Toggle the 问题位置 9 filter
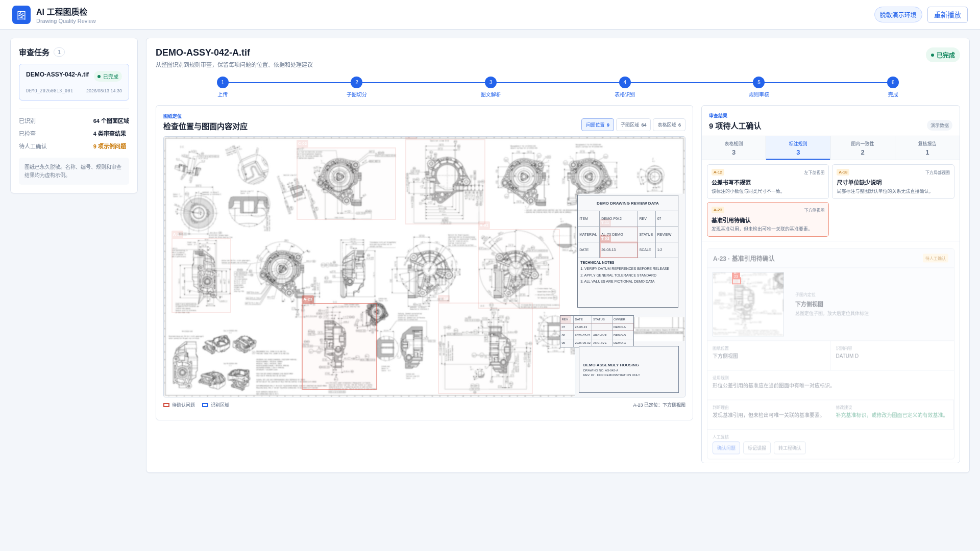Viewport: 980px width, 551px height. [597, 125]
